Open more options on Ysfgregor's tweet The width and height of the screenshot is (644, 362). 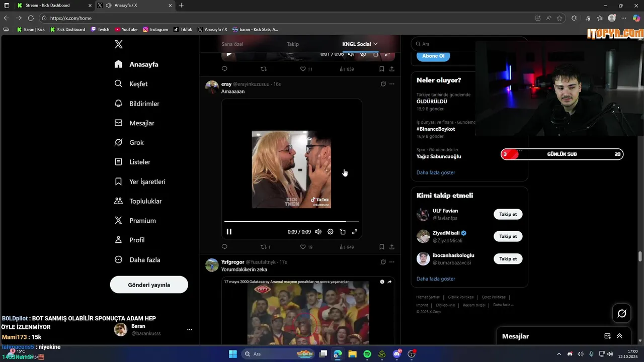(x=392, y=262)
